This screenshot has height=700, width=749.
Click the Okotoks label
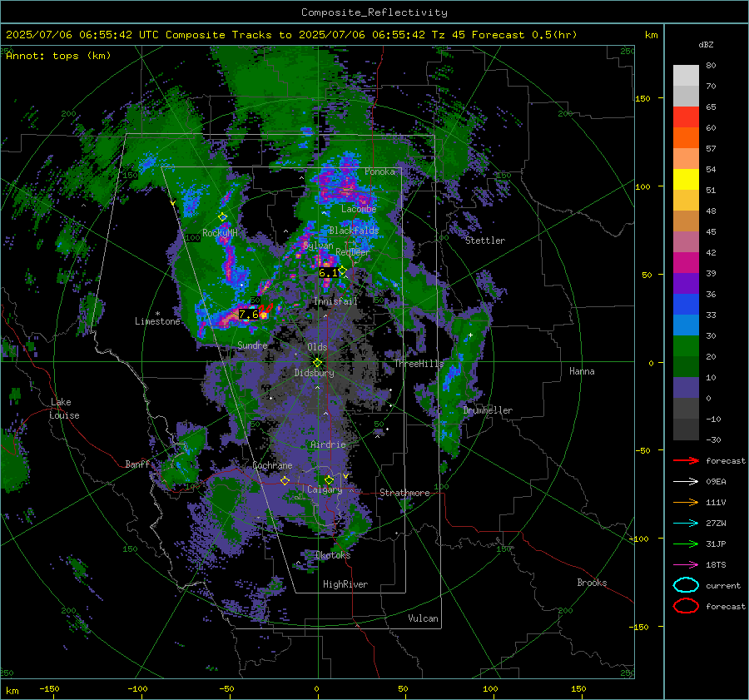pos(333,555)
